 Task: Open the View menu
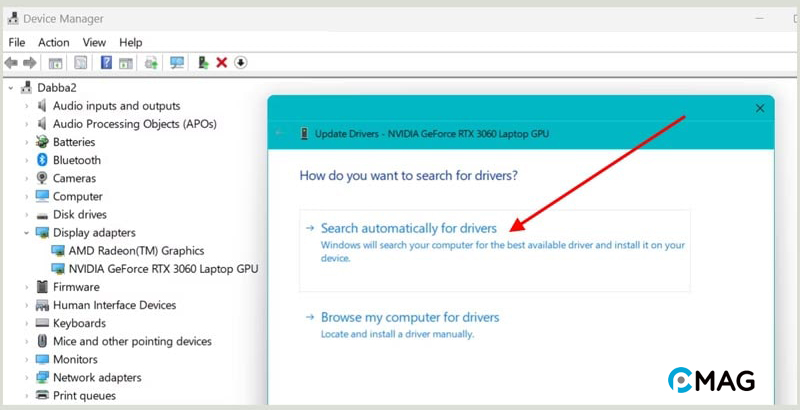coord(95,42)
